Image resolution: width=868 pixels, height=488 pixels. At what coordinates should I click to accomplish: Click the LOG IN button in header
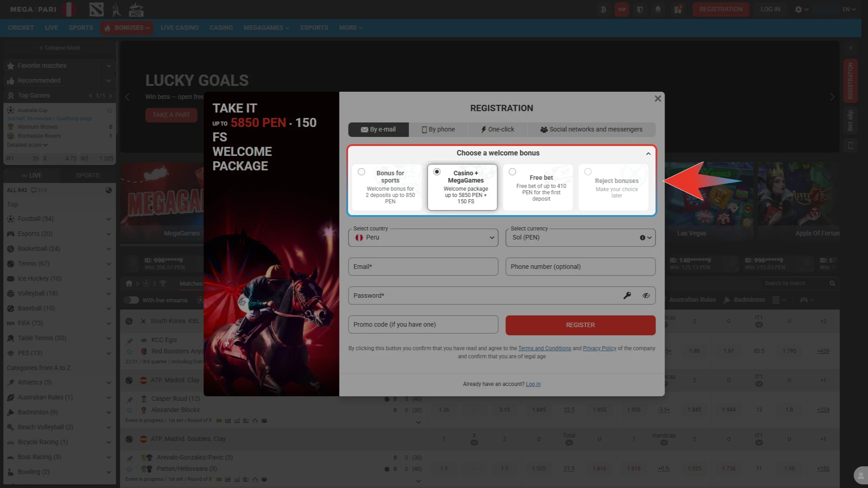click(x=770, y=9)
